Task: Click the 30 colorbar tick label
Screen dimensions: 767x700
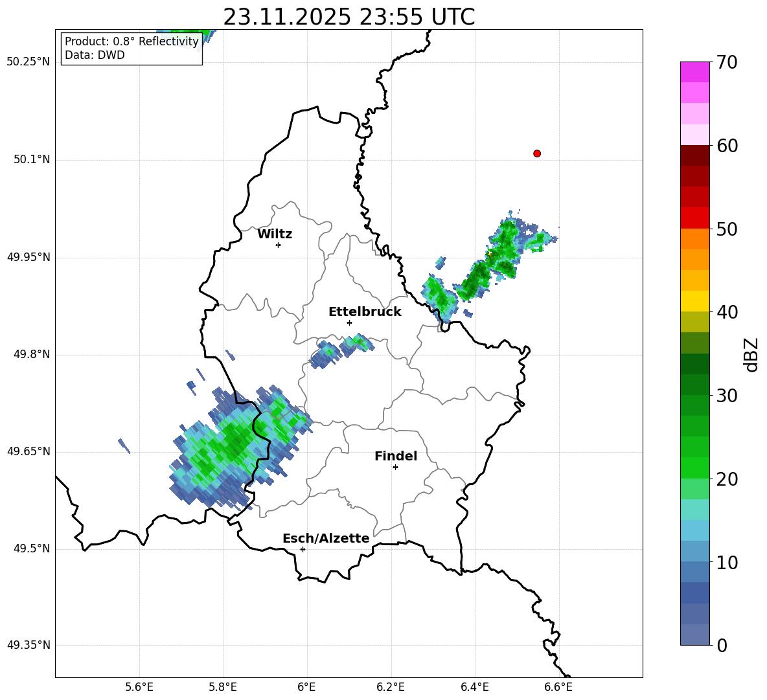Action: [x=727, y=396]
